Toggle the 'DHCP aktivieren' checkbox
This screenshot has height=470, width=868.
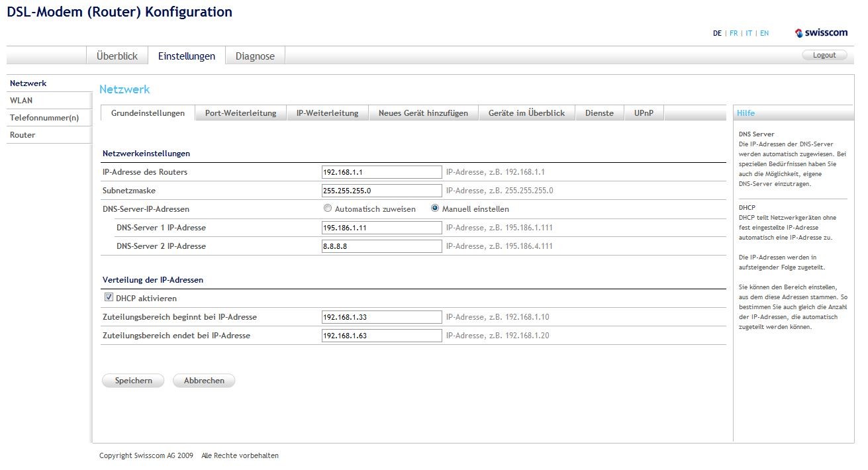point(109,298)
